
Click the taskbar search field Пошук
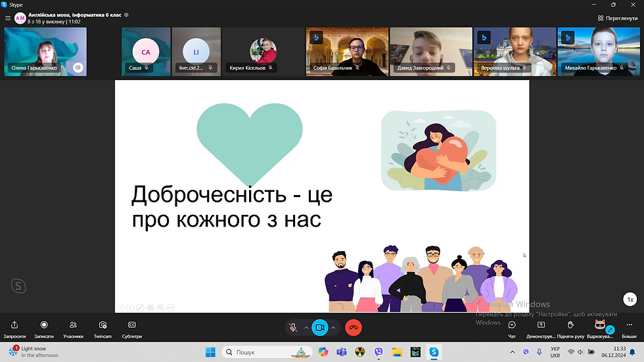coord(267,352)
